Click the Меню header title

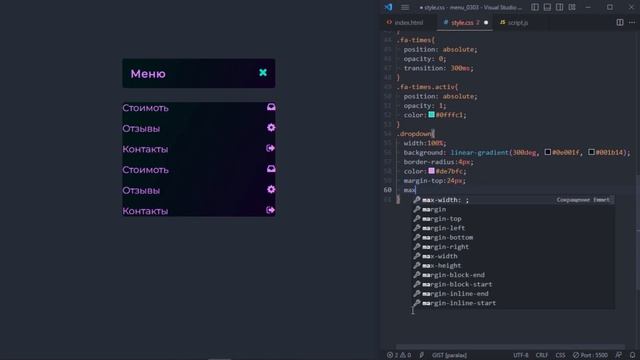148,74
